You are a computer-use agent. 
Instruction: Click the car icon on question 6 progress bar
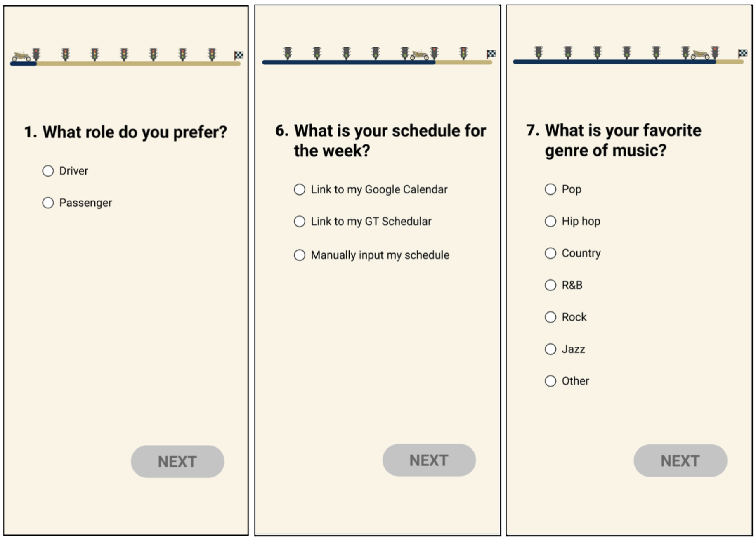coord(420,55)
